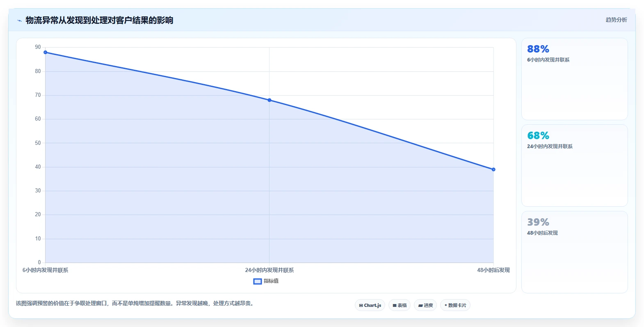
Task: Click the 48小时后发现 card caption
Action: click(x=542, y=233)
